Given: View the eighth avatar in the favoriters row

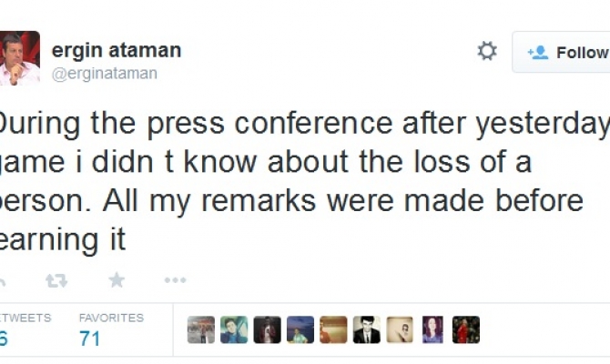Looking at the screenshot, I should 432,329.
